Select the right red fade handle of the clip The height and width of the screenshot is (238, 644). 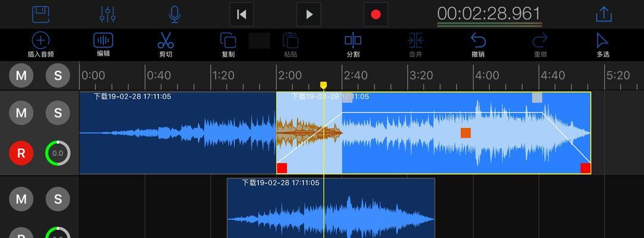[x=585, y=168]
